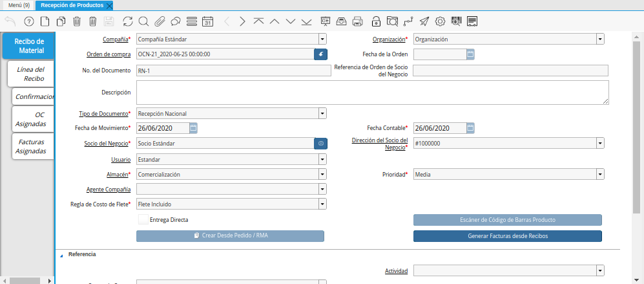Image resolution: width=644 pixels, height=284 pixels.
Task: Open record search with the magnifier icon
Action: 143,21
